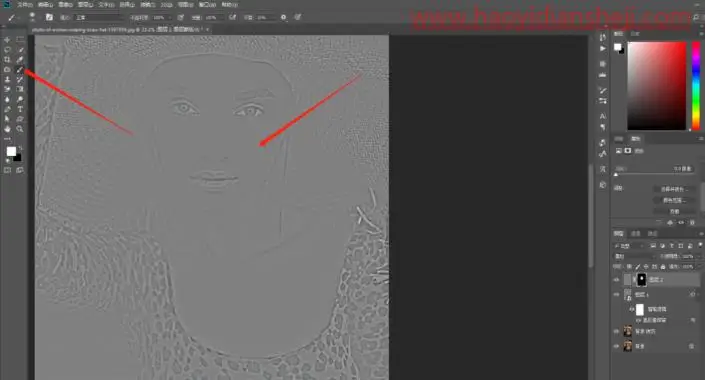Click the Invert mask button
This screenshot has height=380, width=705.
coord(674,211)
